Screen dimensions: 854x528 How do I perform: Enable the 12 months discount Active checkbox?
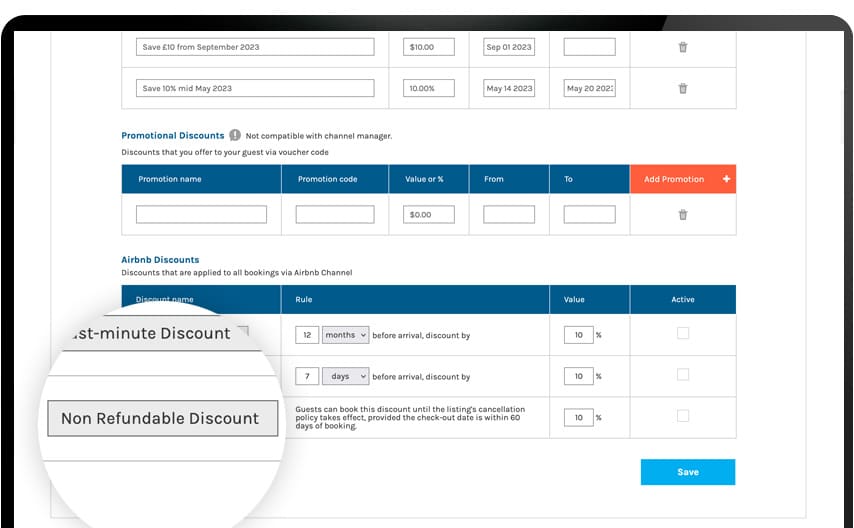pos(683,333)
